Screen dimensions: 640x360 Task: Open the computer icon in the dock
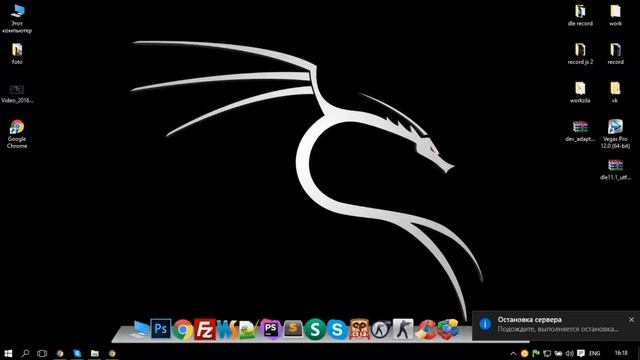coord(139,329)
